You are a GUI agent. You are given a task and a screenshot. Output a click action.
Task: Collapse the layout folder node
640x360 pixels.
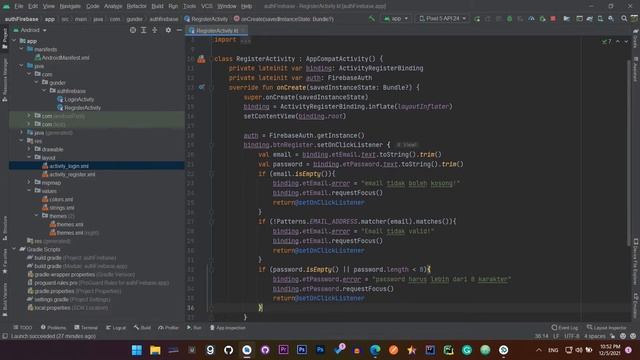point(29,158)
